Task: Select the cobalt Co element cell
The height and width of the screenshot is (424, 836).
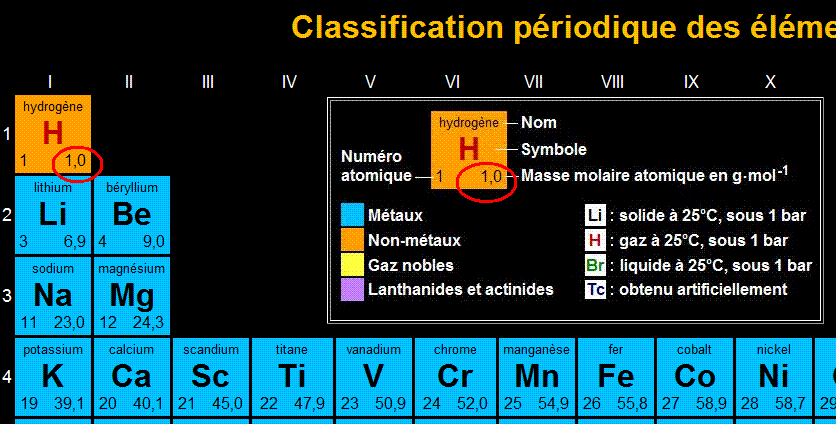Action: pyautogui.click(x=695, y=377)
